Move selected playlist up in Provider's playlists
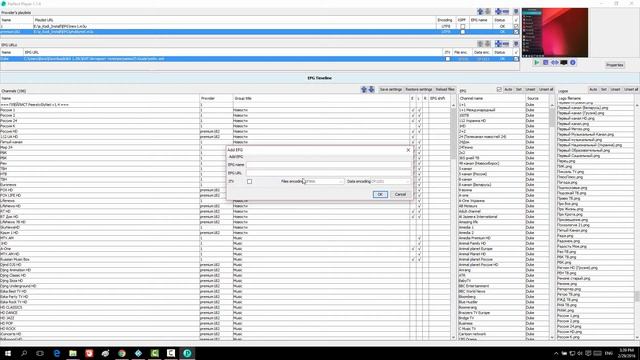The image size is (640, 360). [480, 11]
